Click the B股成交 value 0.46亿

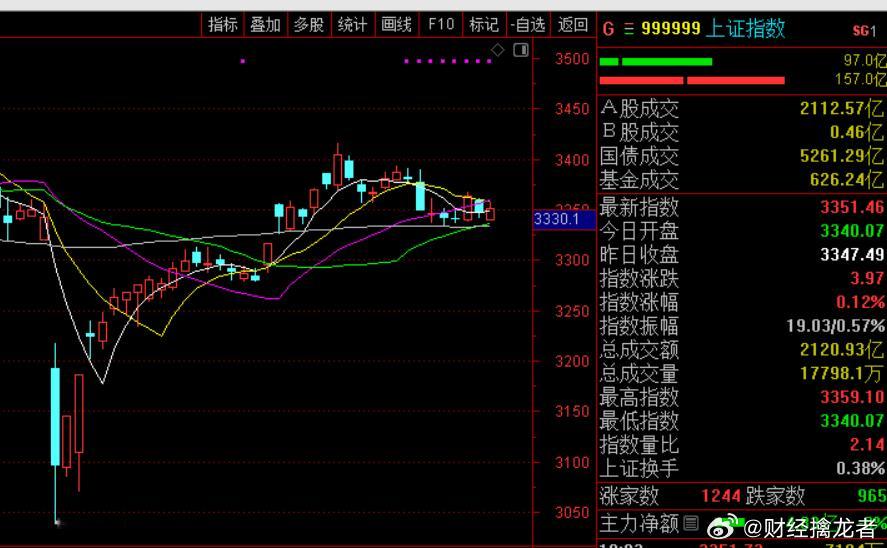[x=856, y=132]
